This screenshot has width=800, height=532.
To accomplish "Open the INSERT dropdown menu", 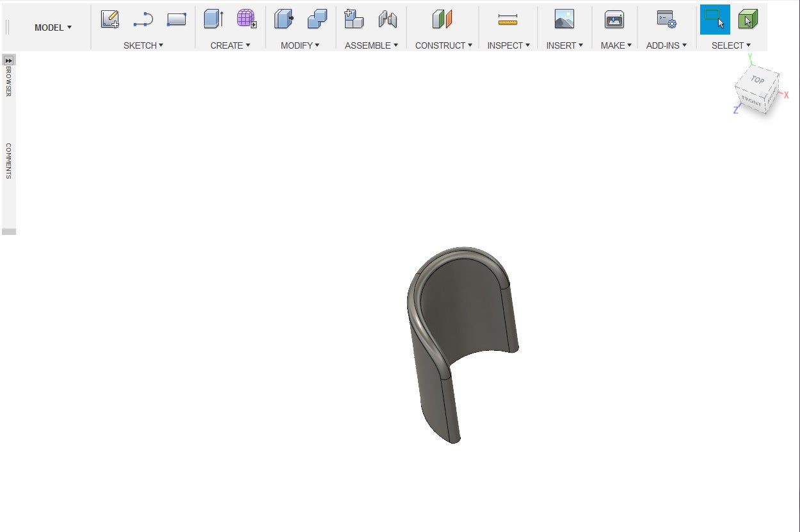I will point(564,45).
